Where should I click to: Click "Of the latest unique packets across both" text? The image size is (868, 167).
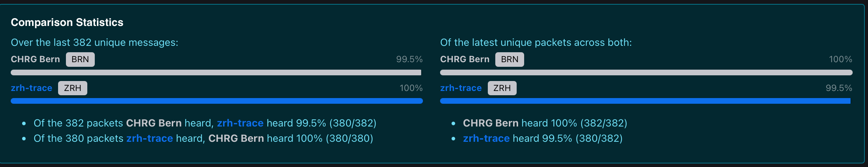536,43
